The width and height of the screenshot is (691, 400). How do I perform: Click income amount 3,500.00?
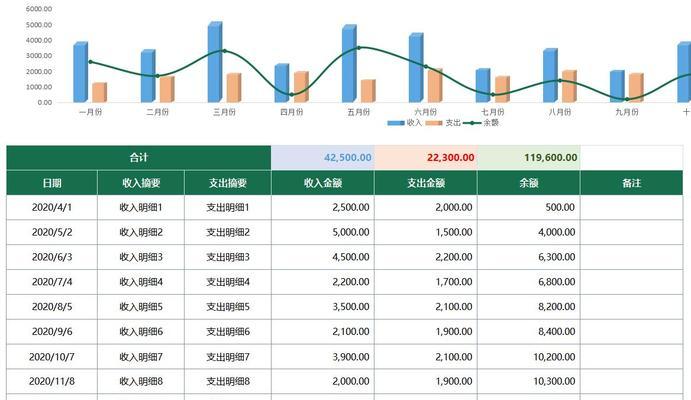click(323, 307)
